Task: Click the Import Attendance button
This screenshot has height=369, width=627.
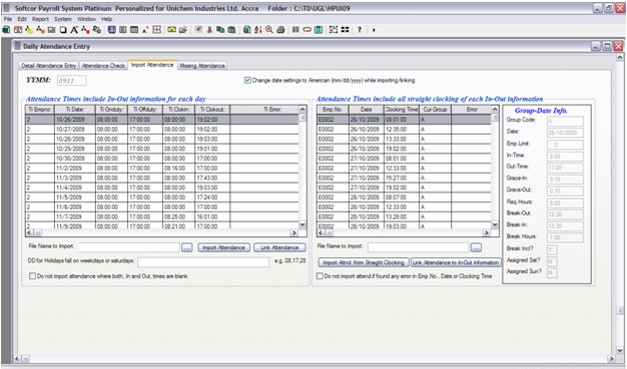Action: click(224, 247)
